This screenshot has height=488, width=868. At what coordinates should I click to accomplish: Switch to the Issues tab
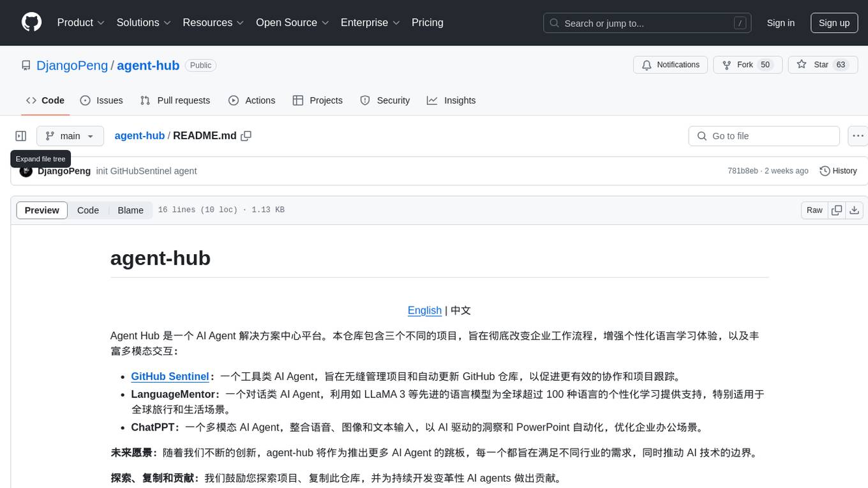tap(101, 100)
